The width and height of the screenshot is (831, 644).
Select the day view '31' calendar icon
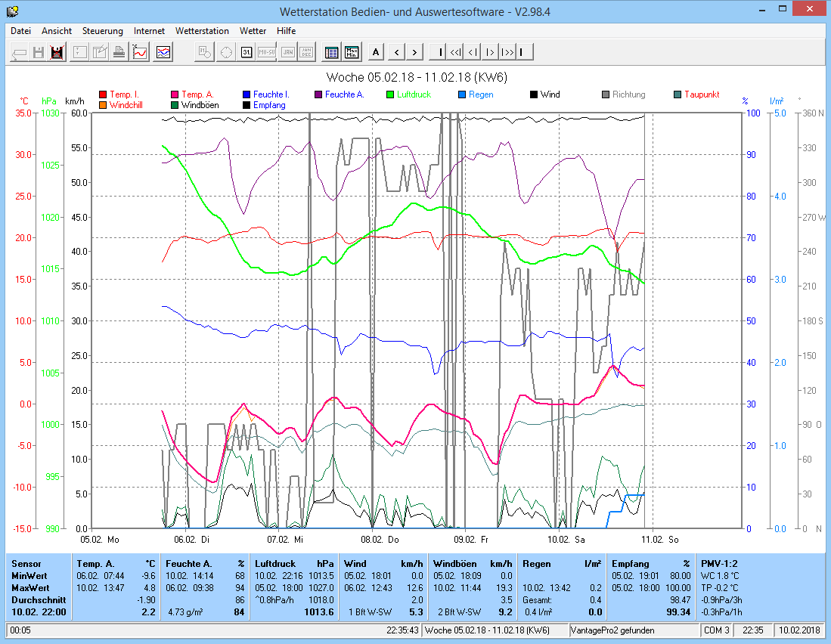click(247, 52)
